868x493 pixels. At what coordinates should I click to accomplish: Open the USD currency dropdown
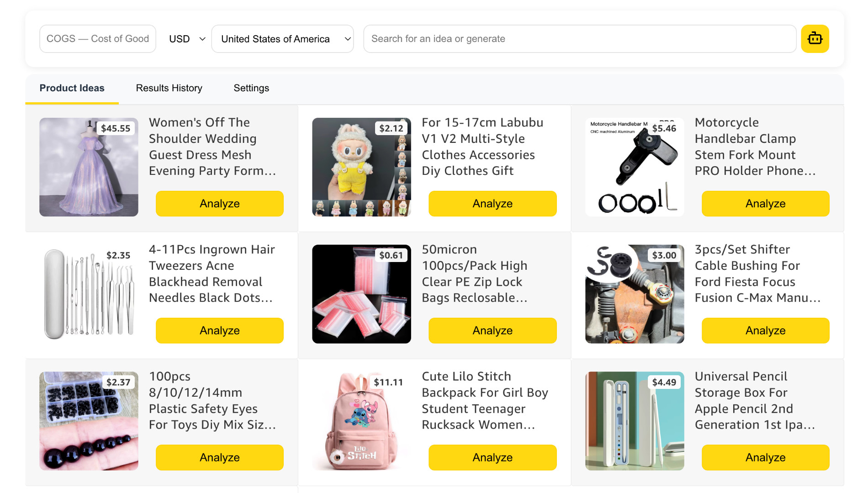click(x=185, y=39)
